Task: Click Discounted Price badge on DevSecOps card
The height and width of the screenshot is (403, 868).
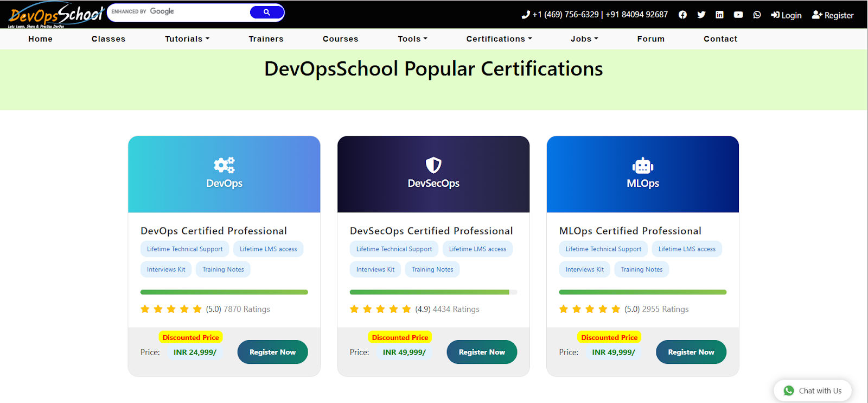Action: tap(400, 337)
